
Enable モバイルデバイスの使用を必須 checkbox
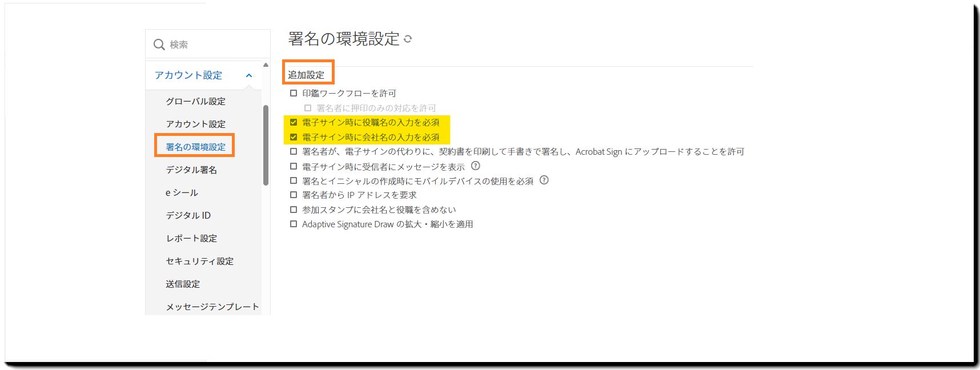pyautogui.click(x=294, y=180)
